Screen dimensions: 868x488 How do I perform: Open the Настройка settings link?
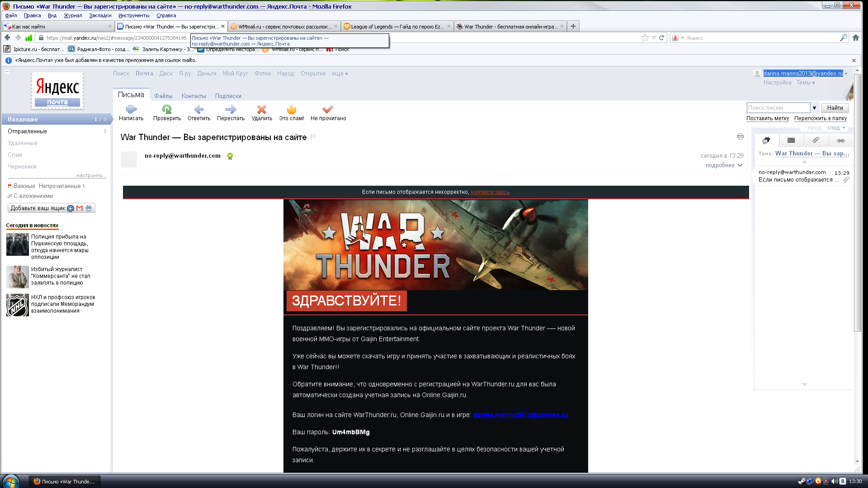778,83
